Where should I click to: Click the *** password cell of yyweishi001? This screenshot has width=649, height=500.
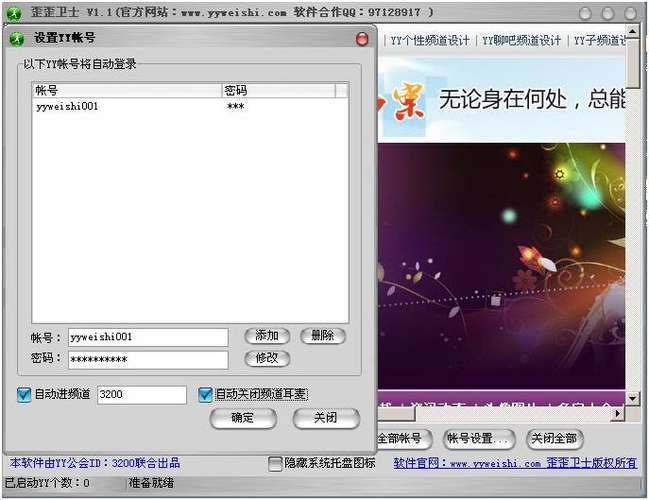[x=236, y=107]
